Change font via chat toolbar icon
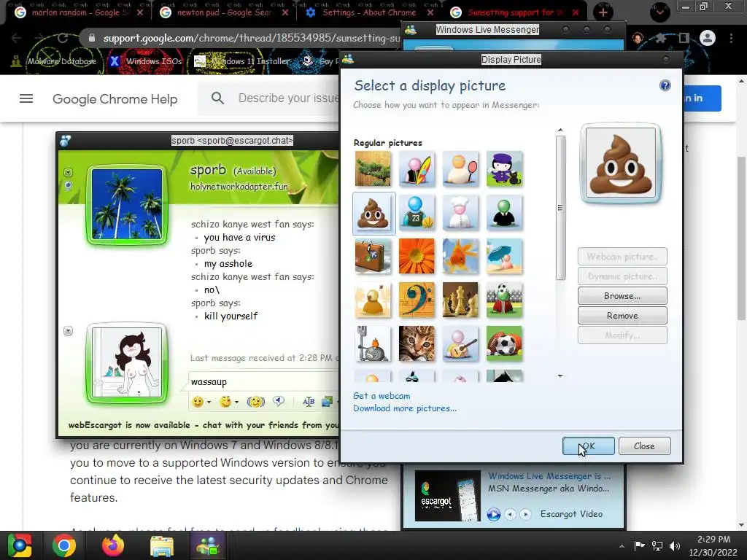The image size is (747, 560). 309,402
